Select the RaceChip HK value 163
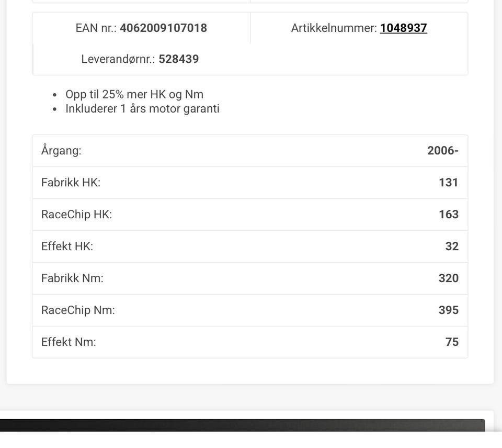This screenshot has height=448, width=502. pyautogui.click(x=449, y=215)
